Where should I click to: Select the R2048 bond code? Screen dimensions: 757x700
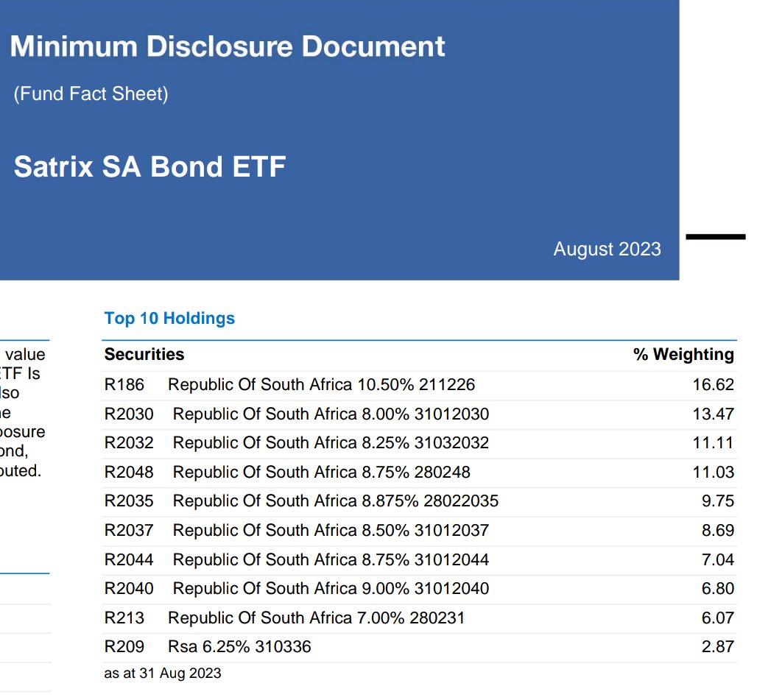coord(129,472)
